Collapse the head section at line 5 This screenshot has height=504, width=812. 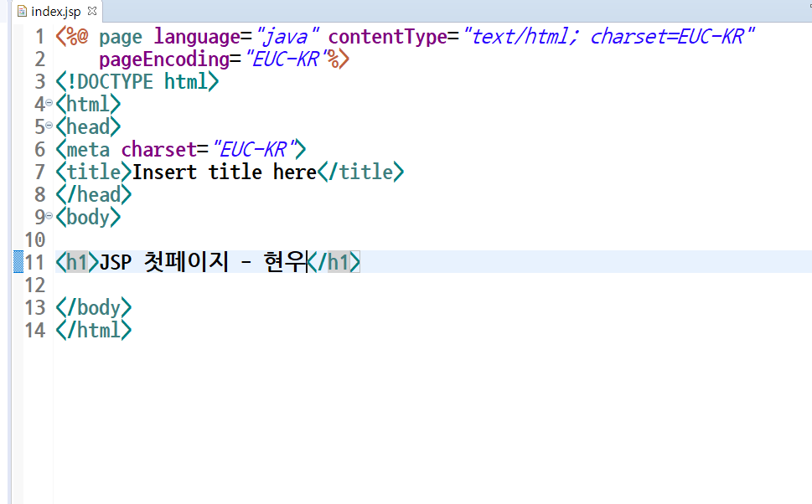point(49,126)
